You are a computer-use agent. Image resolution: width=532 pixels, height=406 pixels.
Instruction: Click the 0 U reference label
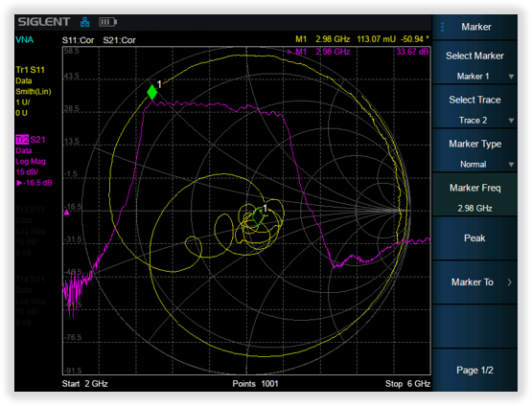tap(21, 113)
